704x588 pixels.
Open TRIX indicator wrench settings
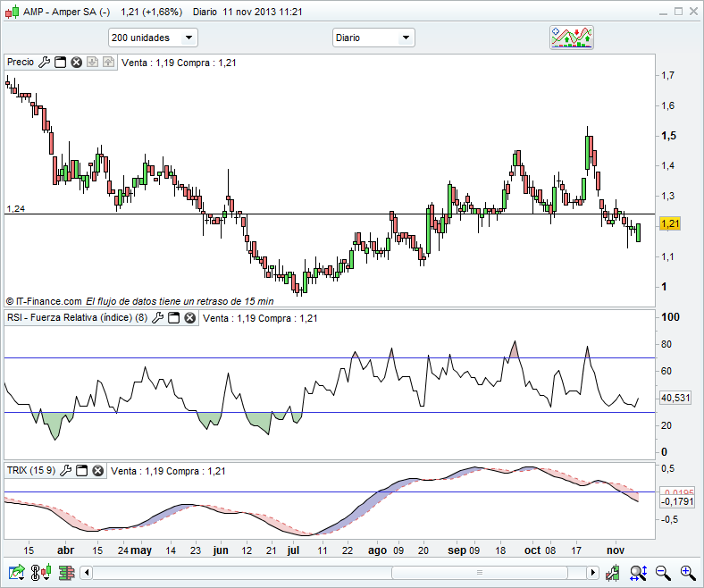[x=65, y=471]
